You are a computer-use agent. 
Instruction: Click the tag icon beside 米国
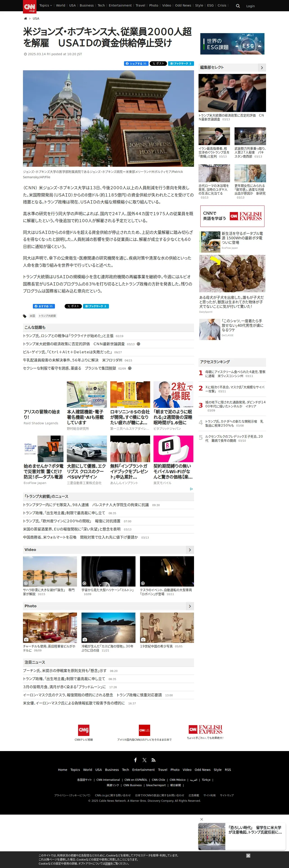25,316
